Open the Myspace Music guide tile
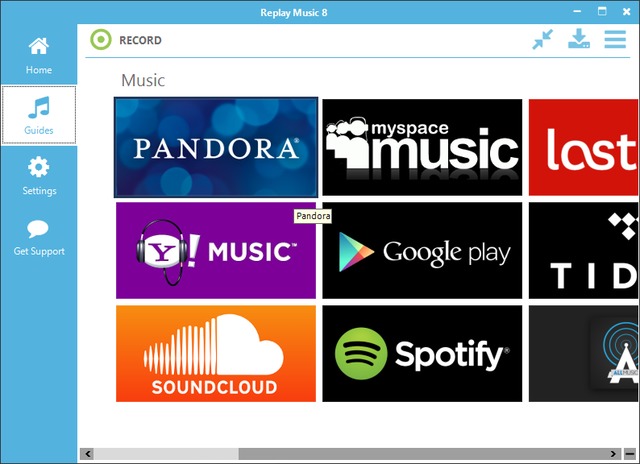 click(x=421, y=147)
